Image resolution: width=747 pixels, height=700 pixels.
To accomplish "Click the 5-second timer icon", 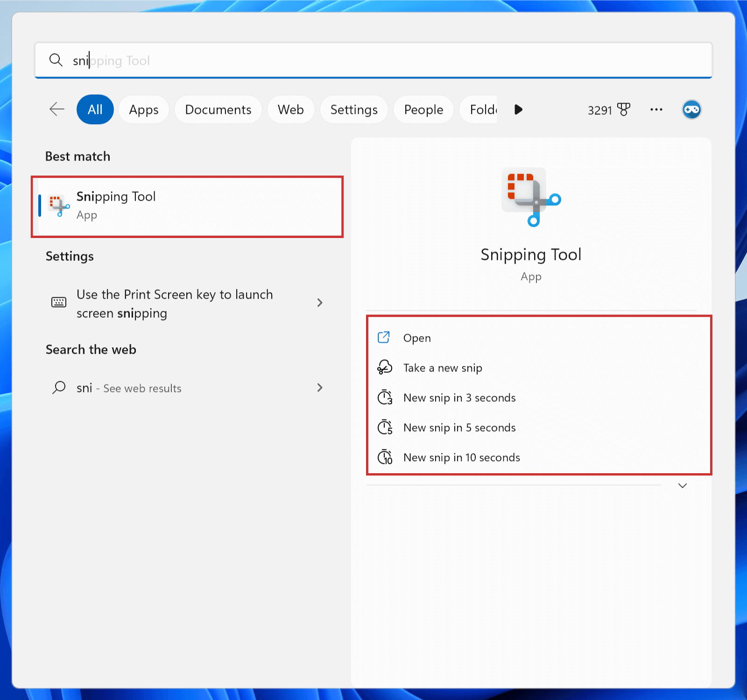I will pos(385,427).
